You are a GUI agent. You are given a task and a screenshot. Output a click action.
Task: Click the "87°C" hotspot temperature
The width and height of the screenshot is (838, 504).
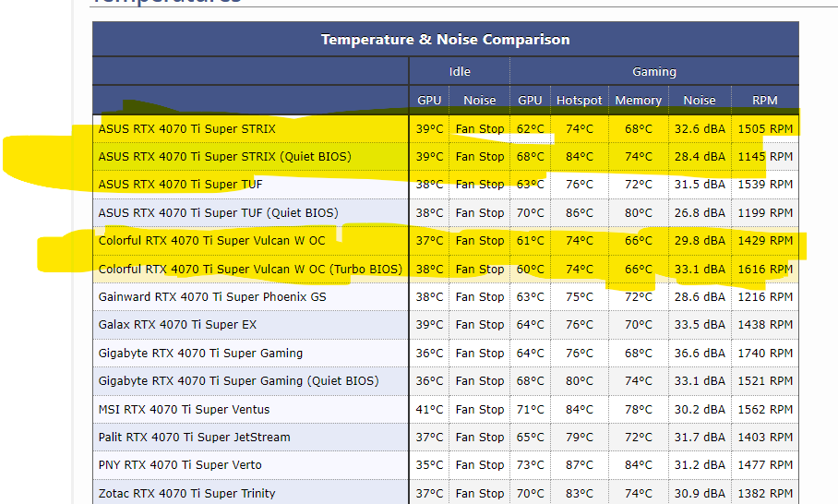click(x=580, y=465)
